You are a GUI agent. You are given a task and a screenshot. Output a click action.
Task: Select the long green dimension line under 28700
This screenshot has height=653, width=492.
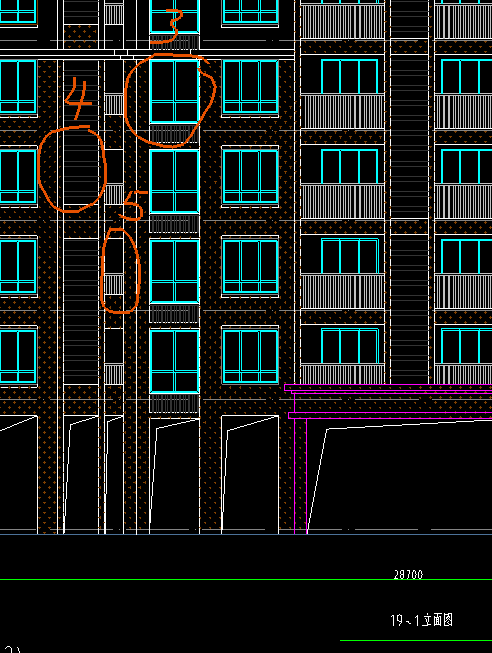(x=246, y=579)
